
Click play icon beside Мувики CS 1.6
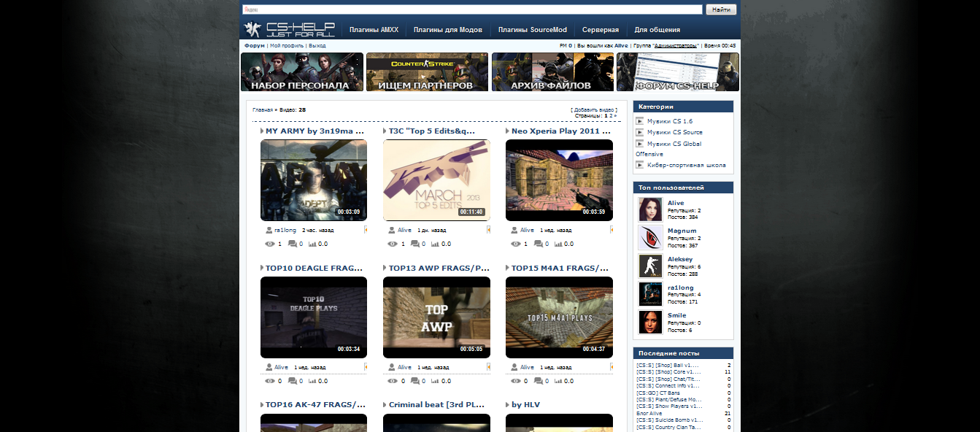tap(640, 121)
